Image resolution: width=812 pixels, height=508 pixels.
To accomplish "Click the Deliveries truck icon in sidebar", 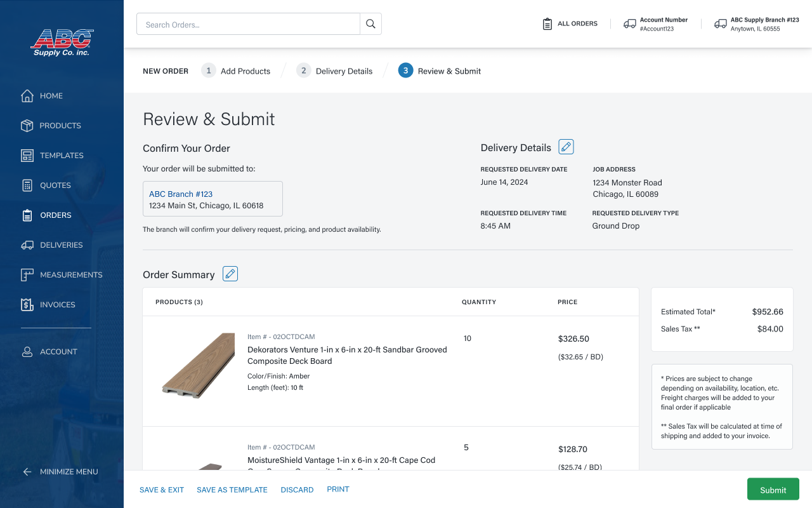I will coord(27,245).
